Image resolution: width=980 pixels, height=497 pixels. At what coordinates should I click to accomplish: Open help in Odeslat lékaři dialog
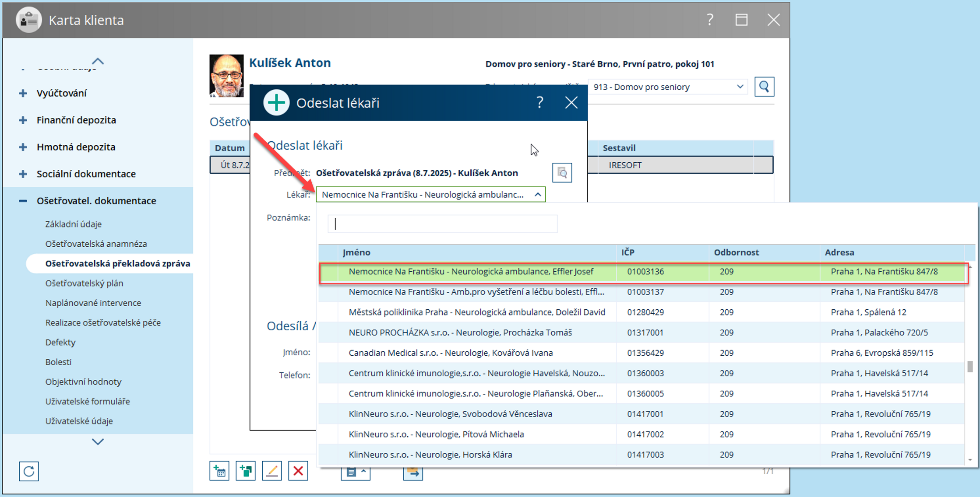pos(540,103)
